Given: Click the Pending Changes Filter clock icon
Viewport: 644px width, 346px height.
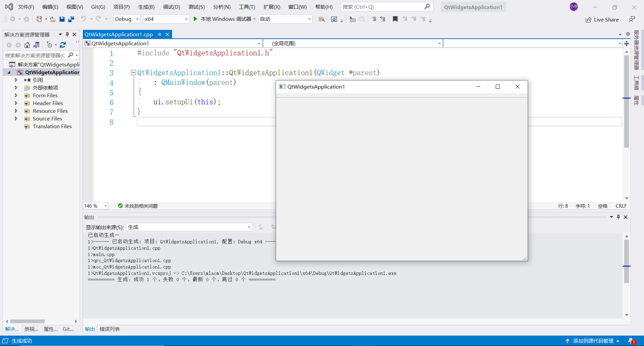Looking at the screenshot, I should point(50,45).
